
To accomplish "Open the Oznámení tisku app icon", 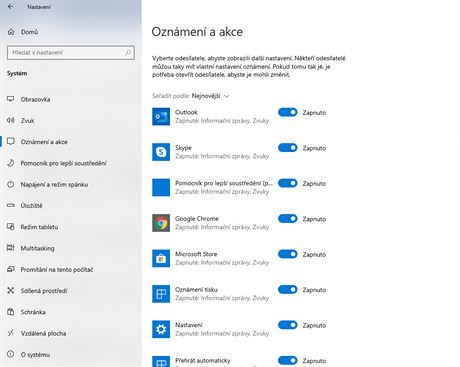I will tap(161, 294).
